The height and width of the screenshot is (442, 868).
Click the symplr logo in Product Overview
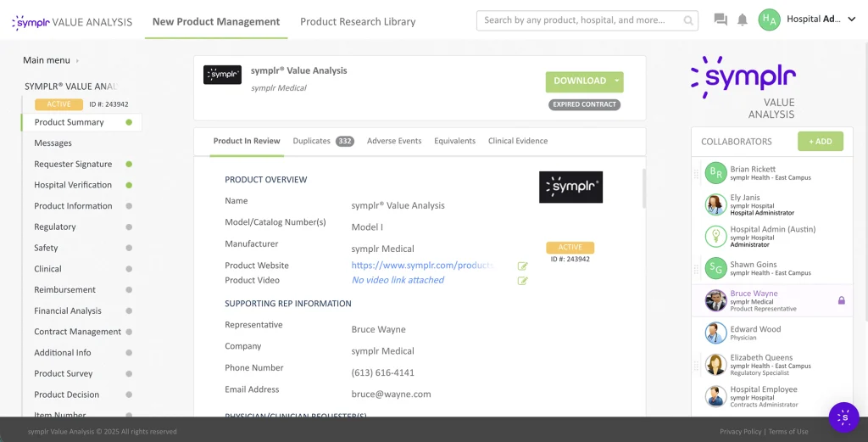click(570, 187)
